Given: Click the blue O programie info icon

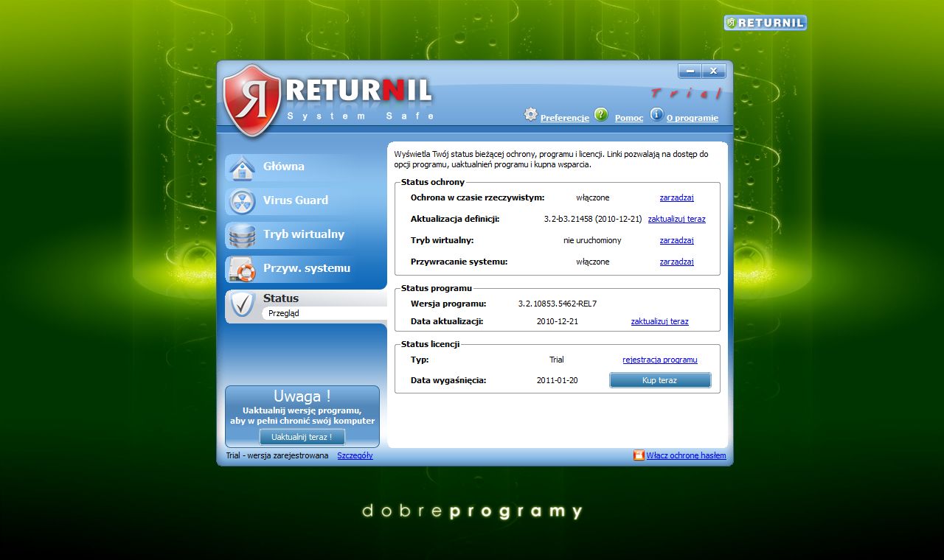Looking at the screenshot, I should coord(656,114).
